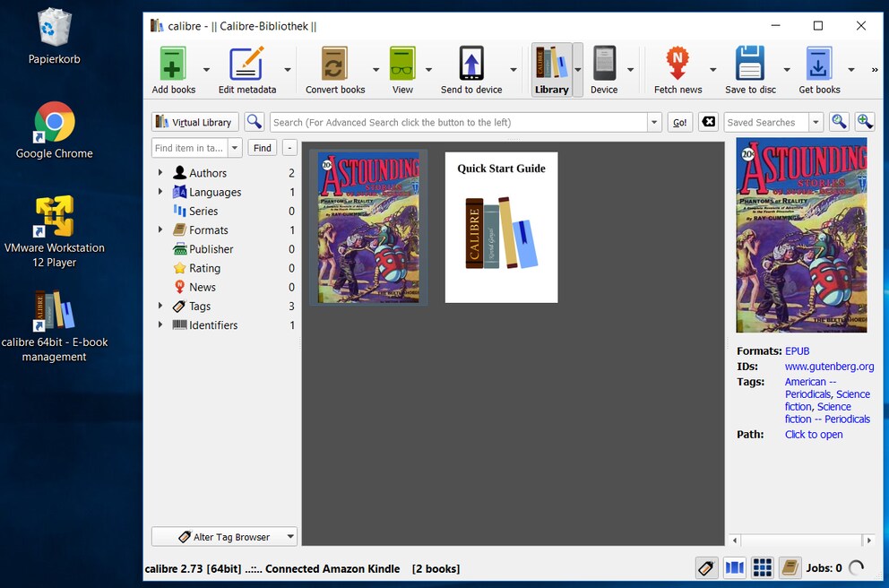The height and width of the screenshot is (588, 889).
Task: Collapse tag browser with the minus button
Action: [x=289, y=147]
